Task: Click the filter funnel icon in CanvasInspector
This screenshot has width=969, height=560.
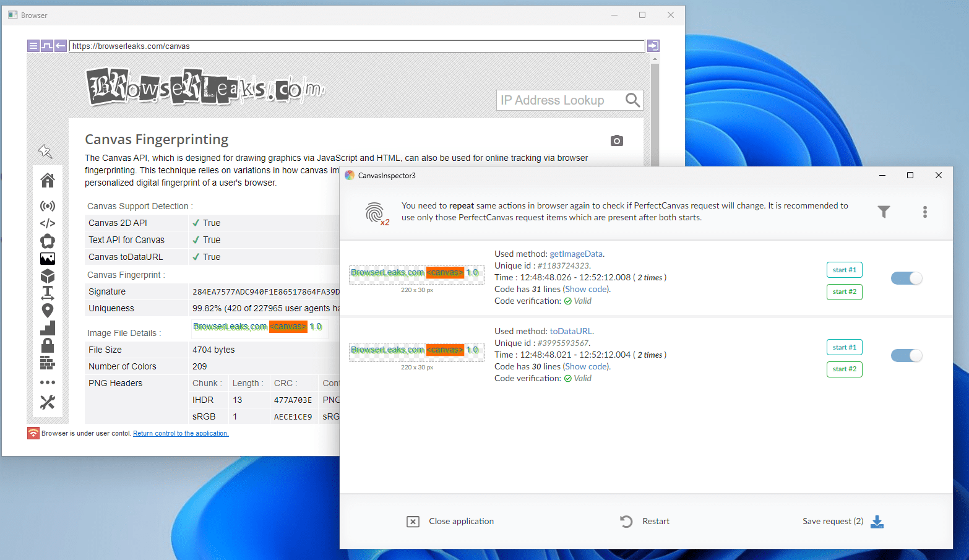Action: 884,212
